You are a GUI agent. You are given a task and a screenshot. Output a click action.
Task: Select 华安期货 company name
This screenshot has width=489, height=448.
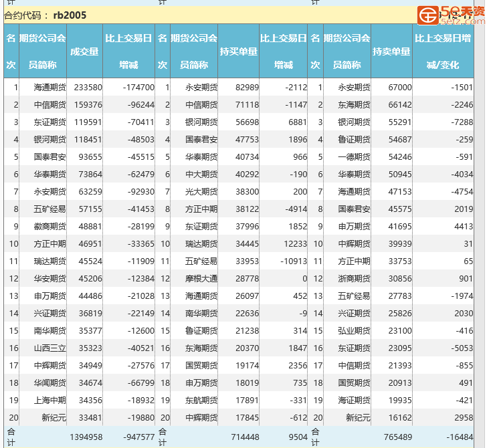pos(50,278)
